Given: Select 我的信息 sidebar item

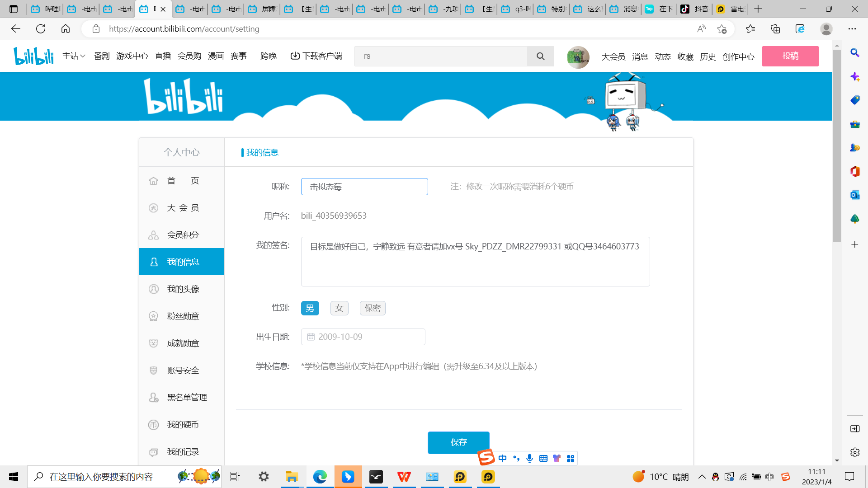Looking at the screenshot, I should (182, 262).
